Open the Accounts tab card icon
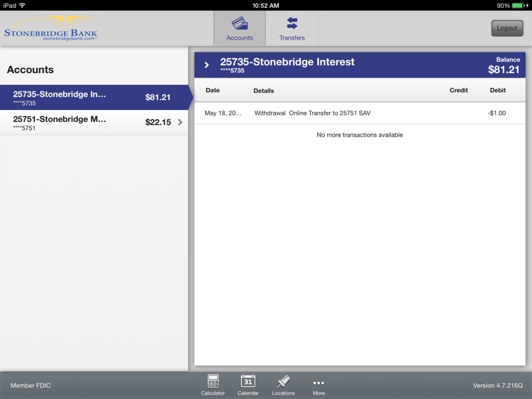The image size is (532, 399). pyautogui.click(x=240, y=23)
